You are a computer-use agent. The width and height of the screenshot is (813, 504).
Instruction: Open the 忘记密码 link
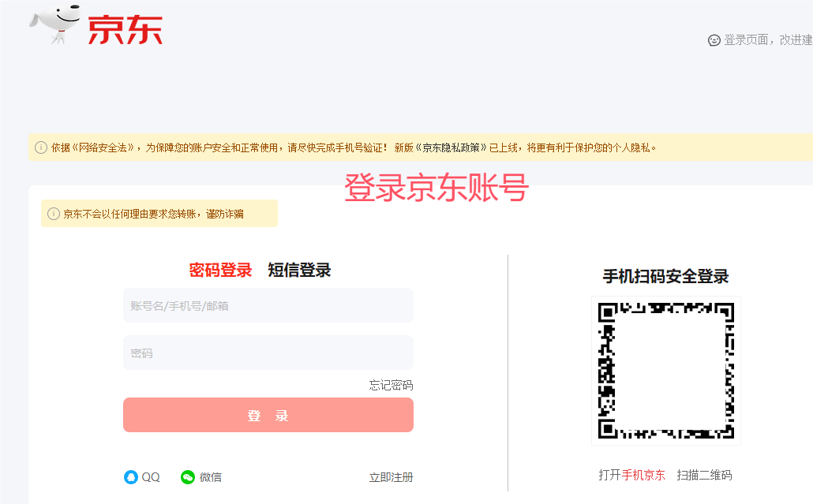click(391, 385)
